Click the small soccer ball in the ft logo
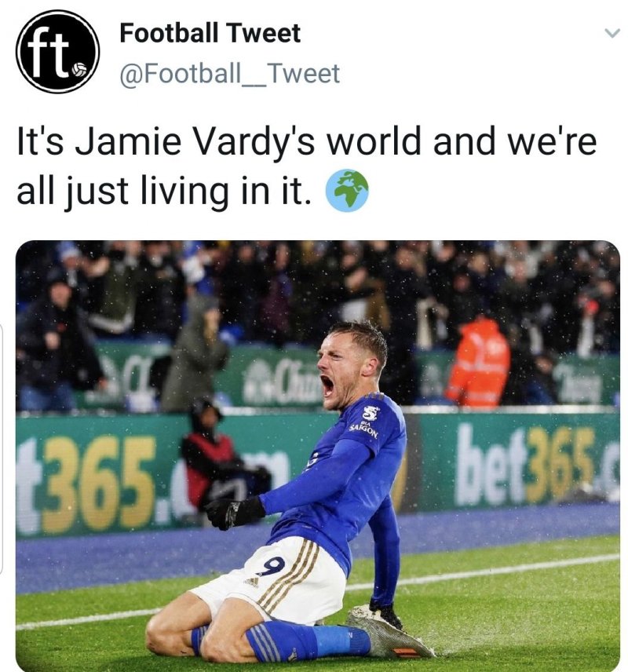This screenshot has height=672, width=628. point(78,70)
